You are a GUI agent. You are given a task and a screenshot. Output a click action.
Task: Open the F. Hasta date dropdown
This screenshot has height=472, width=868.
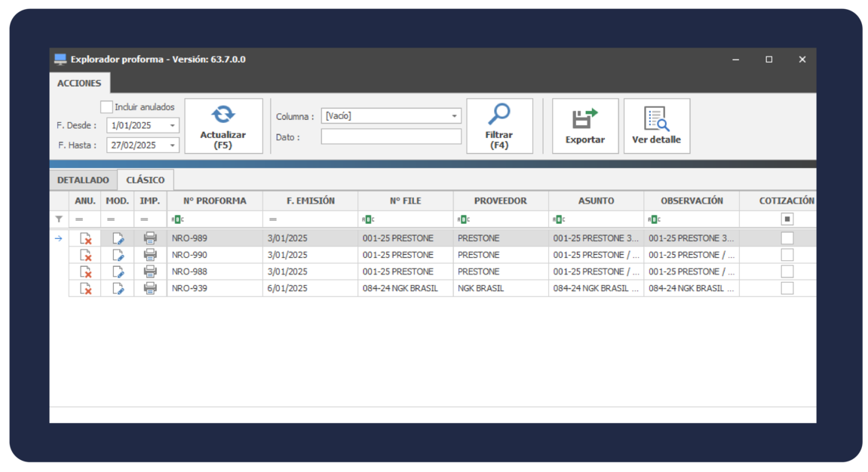click(173, 146)
